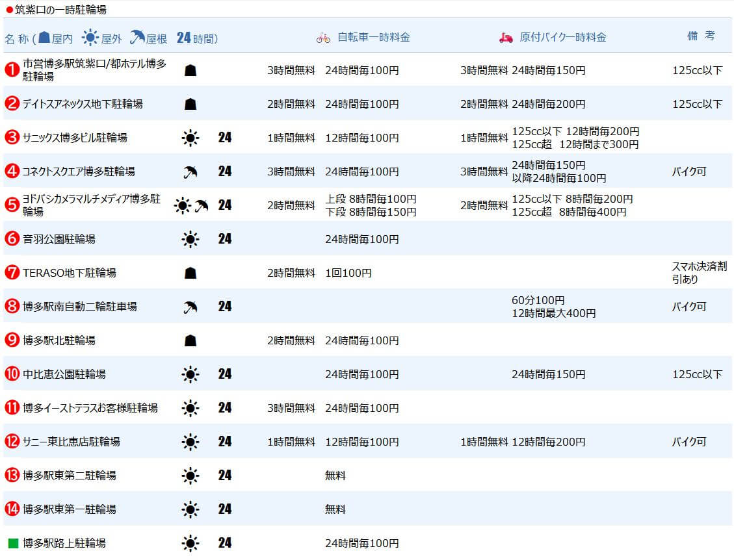This screenshot has width=734, height=560.
Task: Click the blue umbrella roof legend icon
Action: tap(137, 37)
